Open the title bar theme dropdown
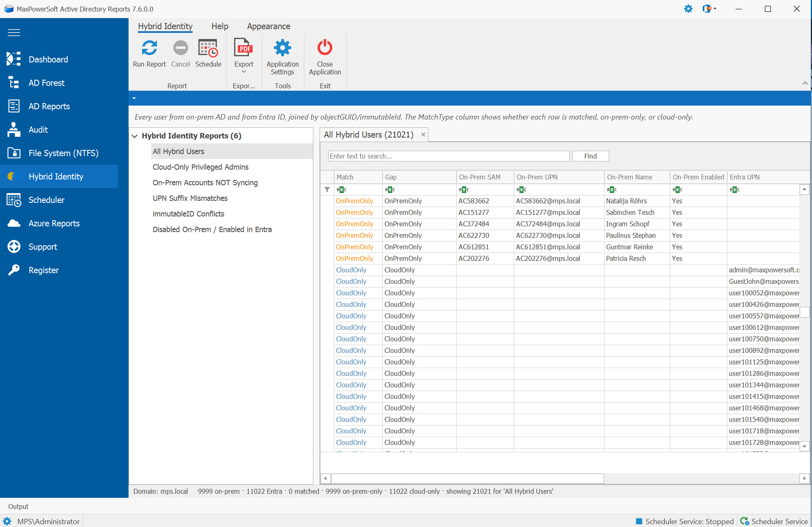Viewport: 812px width, 527px height. (710, 9)
